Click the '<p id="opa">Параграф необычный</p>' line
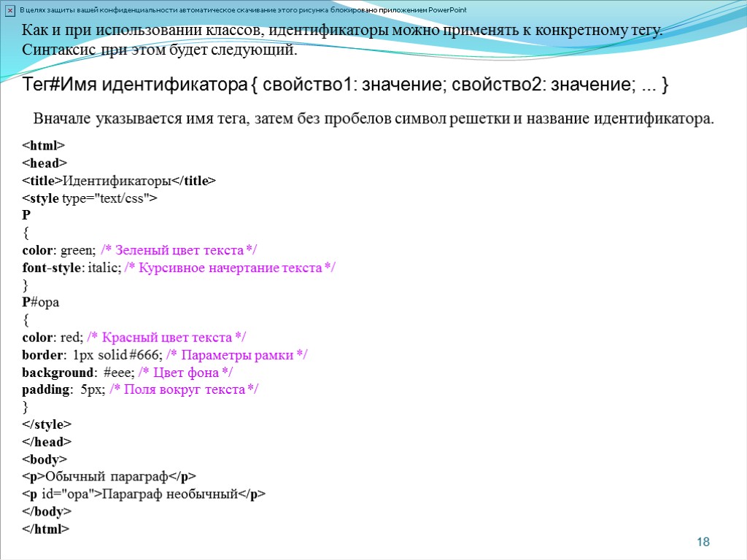 pos(144,494)
